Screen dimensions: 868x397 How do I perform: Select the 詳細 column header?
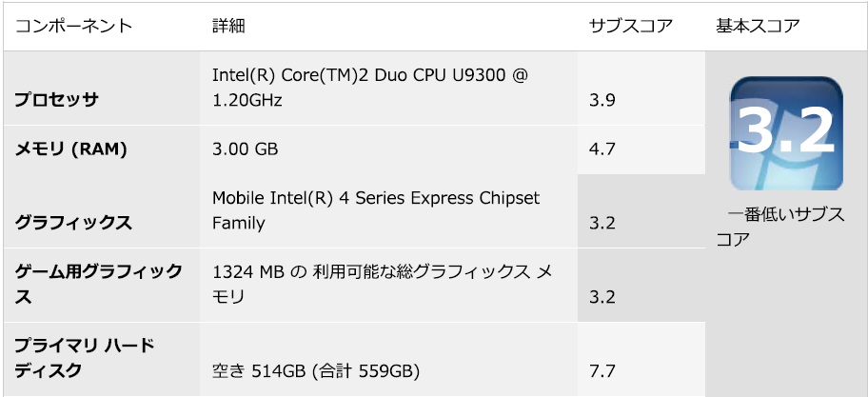228,26
